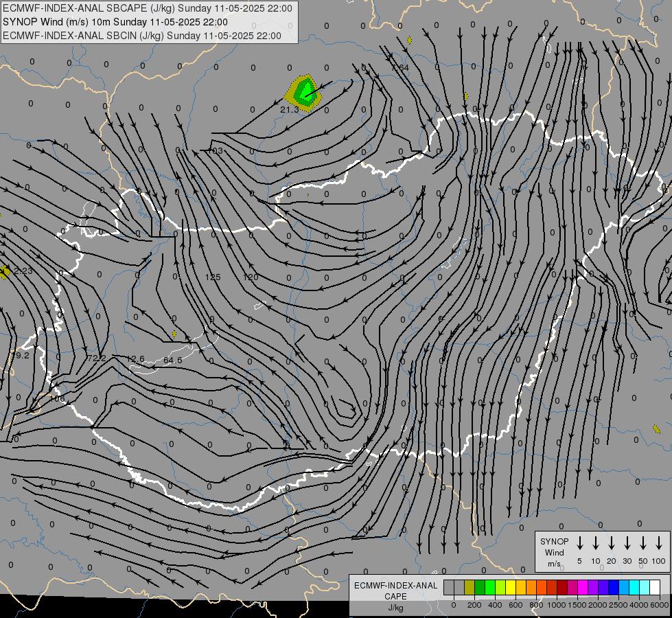
Task: Click the 12.6 value label on map
Action: pyautogui.click(x=136, y=359)
